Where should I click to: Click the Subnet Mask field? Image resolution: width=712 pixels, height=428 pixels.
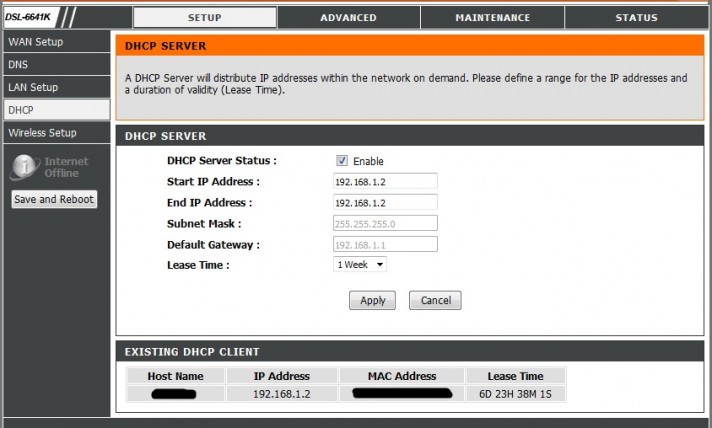coord(385,223)
